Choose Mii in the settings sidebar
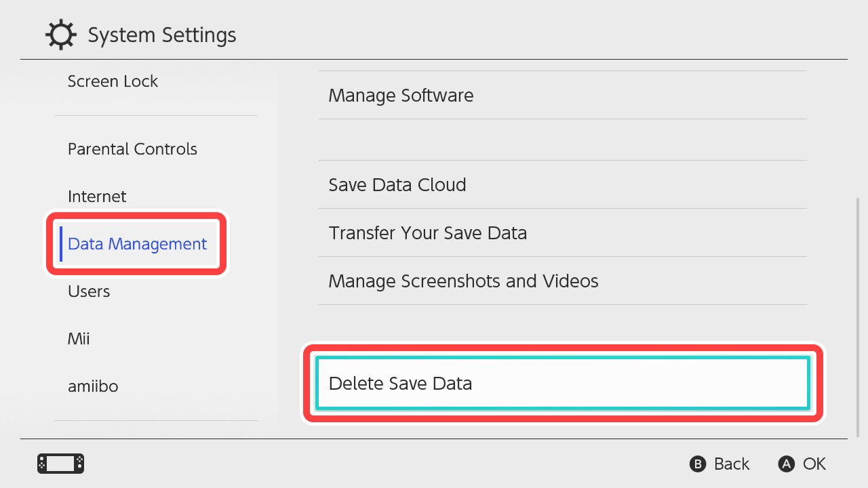Screen dimensions: 868x488 [79, 339]
